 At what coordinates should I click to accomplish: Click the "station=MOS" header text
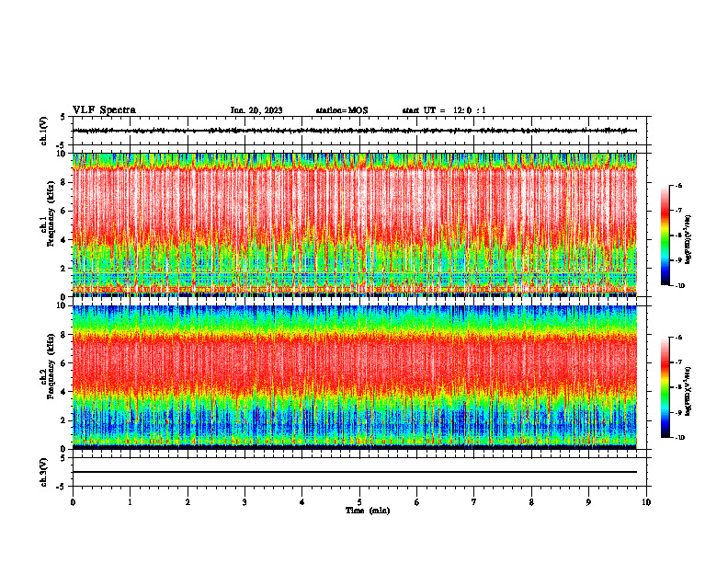point(342,110)
